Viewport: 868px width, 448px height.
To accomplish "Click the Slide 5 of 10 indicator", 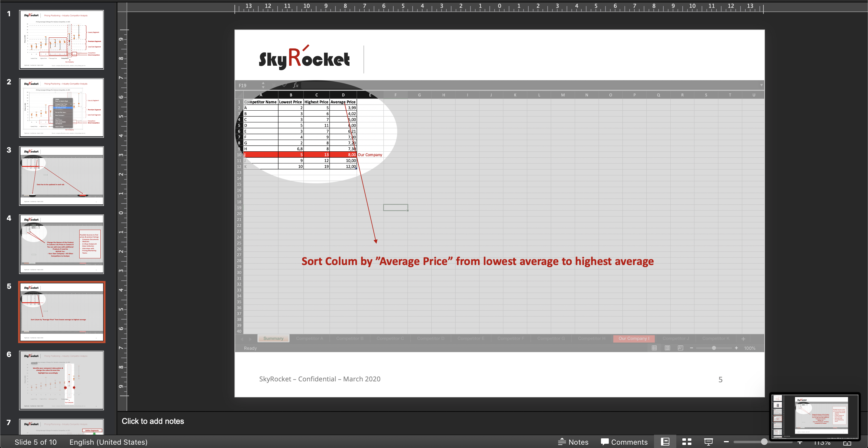I will coord(35,442).
